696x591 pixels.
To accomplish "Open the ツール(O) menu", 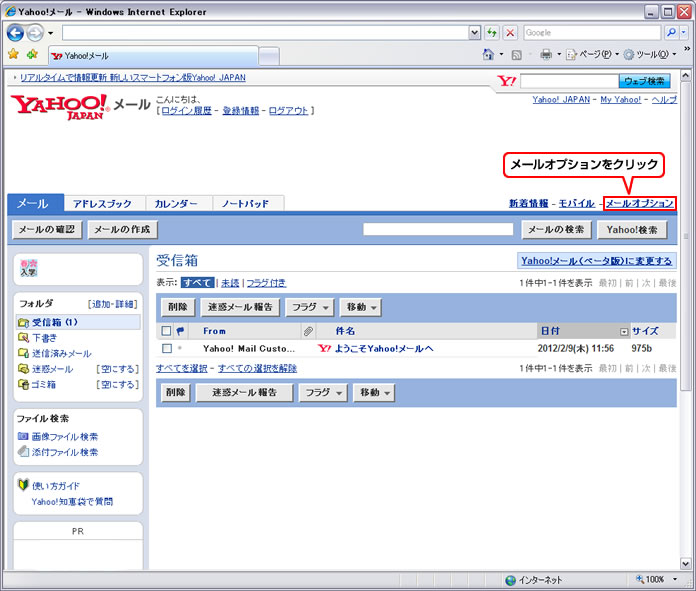I will point(650,55).
